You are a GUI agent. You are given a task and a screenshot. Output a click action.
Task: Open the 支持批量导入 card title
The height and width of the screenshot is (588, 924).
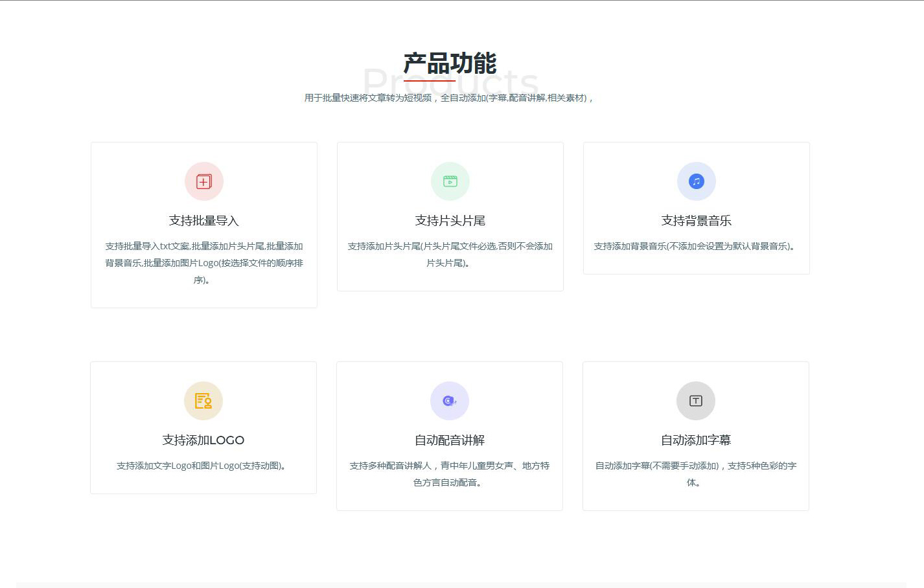pos(204,221)
